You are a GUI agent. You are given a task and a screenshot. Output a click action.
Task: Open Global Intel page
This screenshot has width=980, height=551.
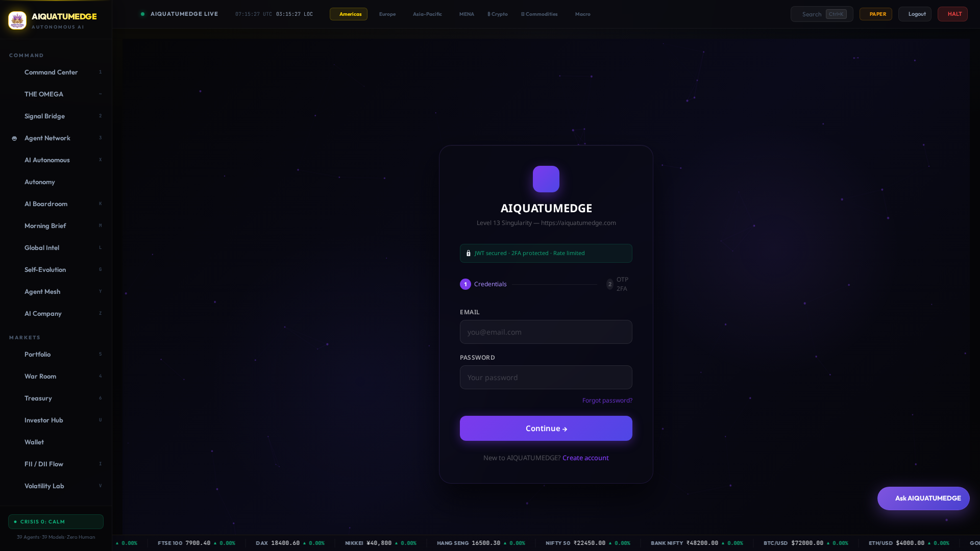56,248
